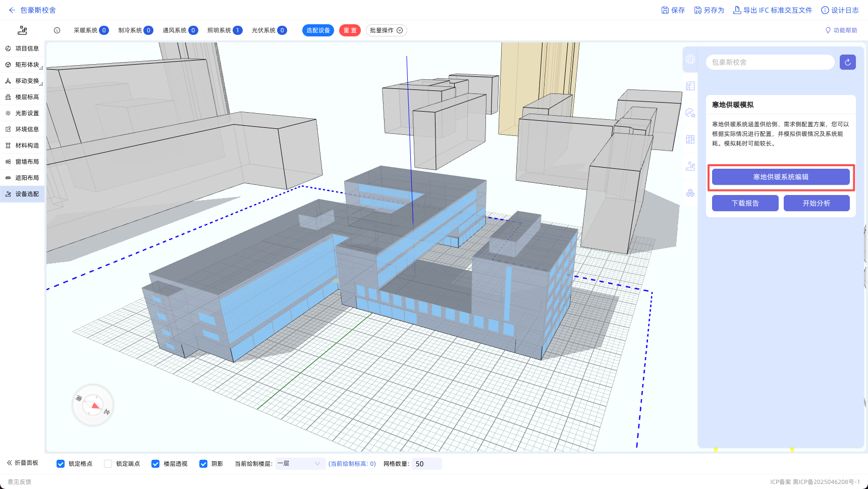
Task: Click the 保存 save icon button
Action: click(x=673, y=10)
